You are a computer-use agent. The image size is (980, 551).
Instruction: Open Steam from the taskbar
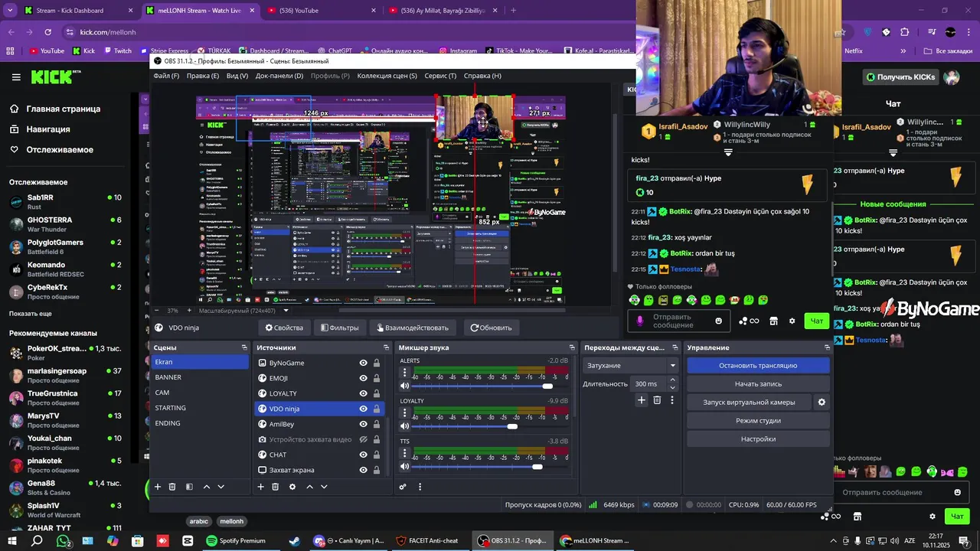click(294, 540)
